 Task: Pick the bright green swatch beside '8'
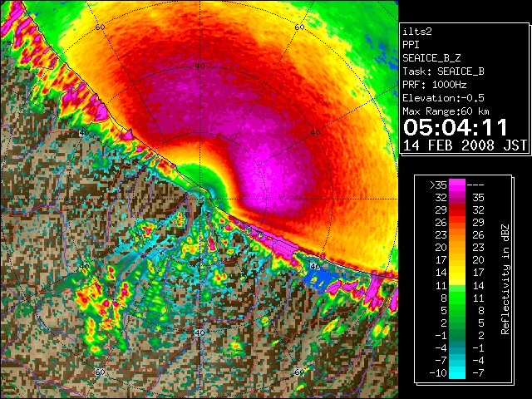457,298
